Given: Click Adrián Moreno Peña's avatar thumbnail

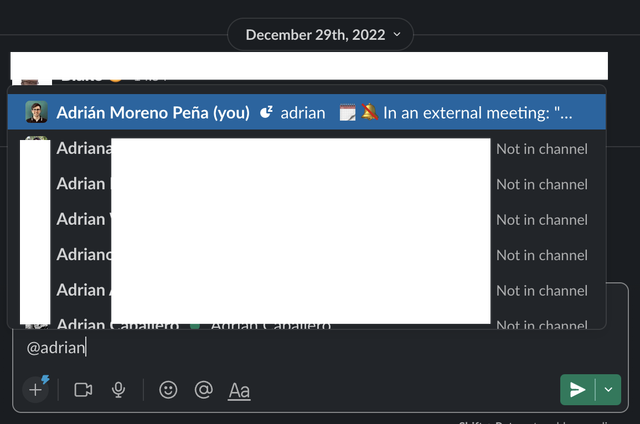Looking at the screenshot, I should 36,113.
